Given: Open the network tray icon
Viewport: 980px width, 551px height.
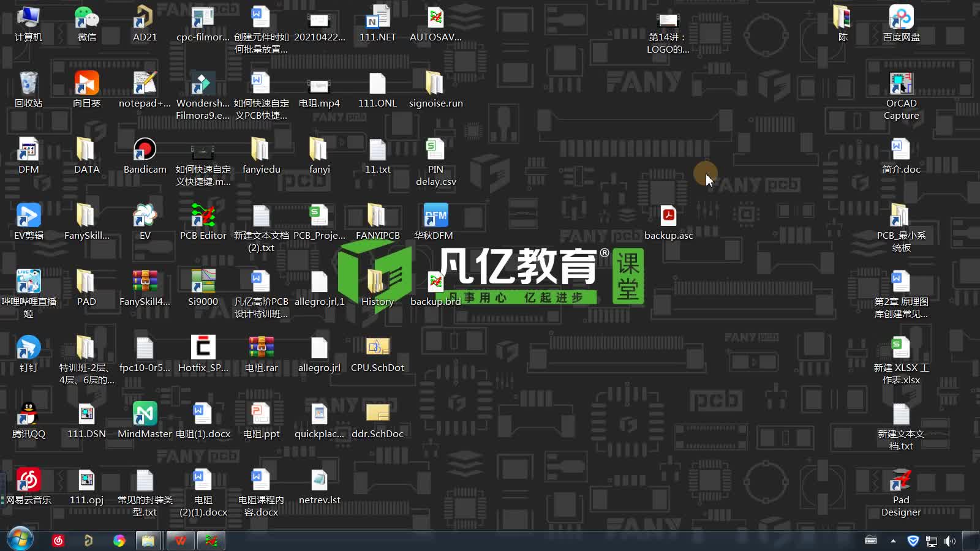Looking at the screenshot, I should (x=931, y=541).
